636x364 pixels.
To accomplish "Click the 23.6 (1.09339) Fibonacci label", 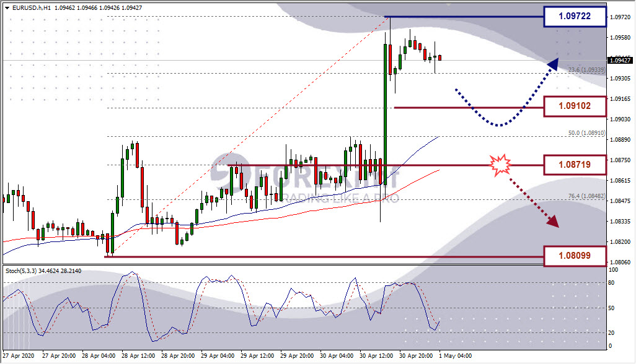I will [x=586, y=69].
